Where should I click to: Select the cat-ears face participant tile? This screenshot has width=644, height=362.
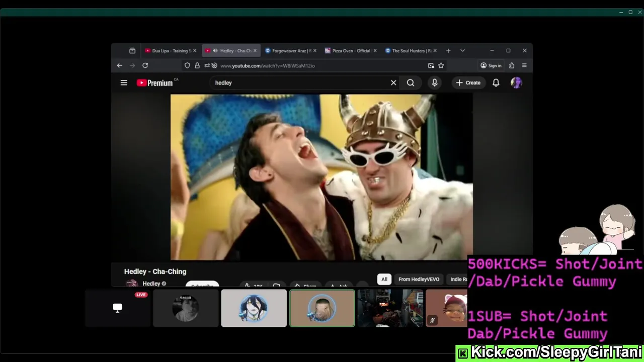point(447,308)
